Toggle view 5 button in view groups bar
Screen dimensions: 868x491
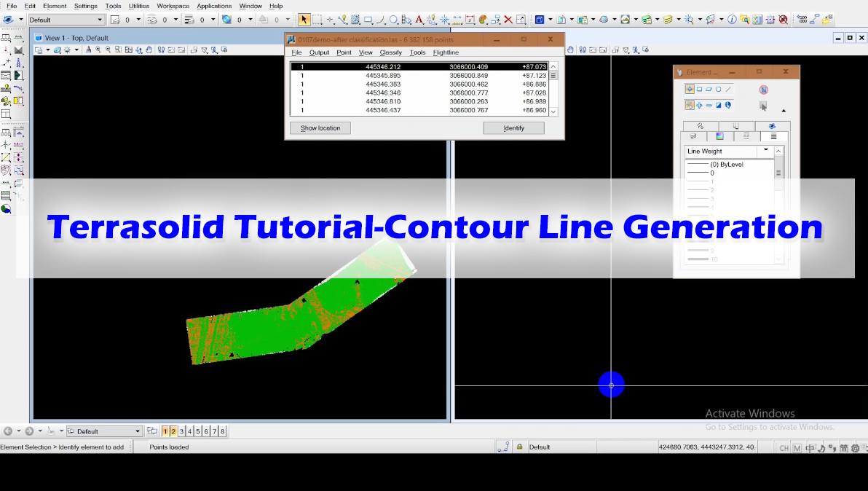tap(198, 431)
